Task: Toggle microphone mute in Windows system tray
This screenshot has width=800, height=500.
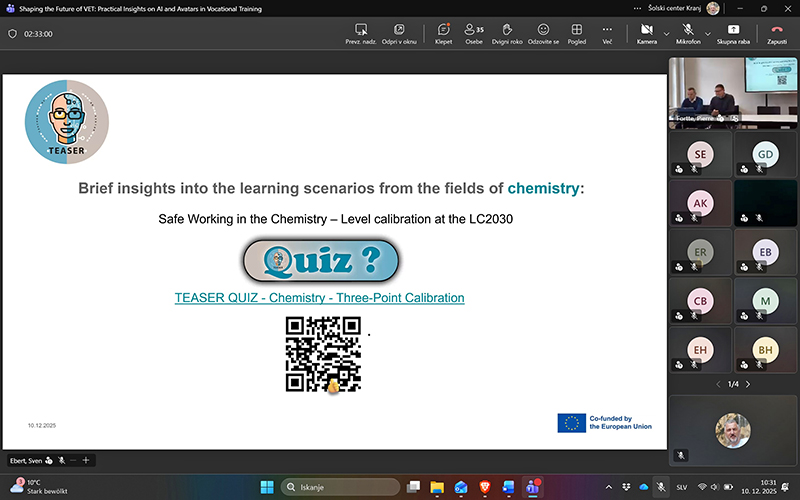Action: click(x=659, y=487)
